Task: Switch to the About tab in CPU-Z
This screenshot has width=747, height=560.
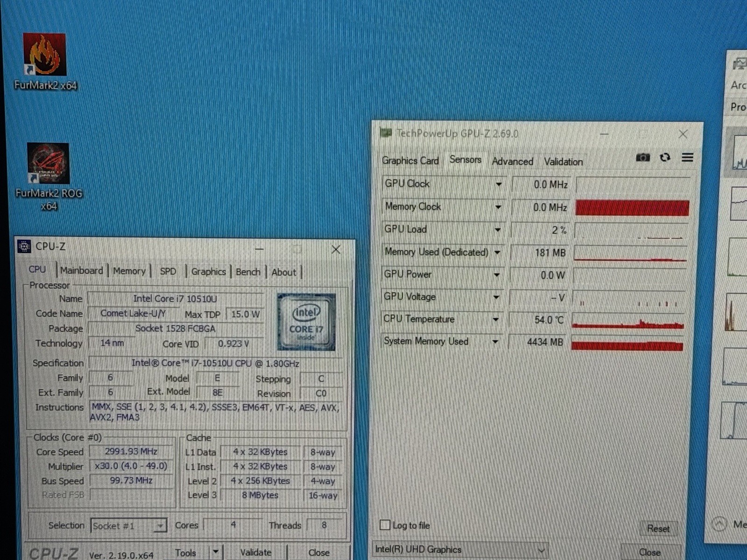Action: [284, 272]
